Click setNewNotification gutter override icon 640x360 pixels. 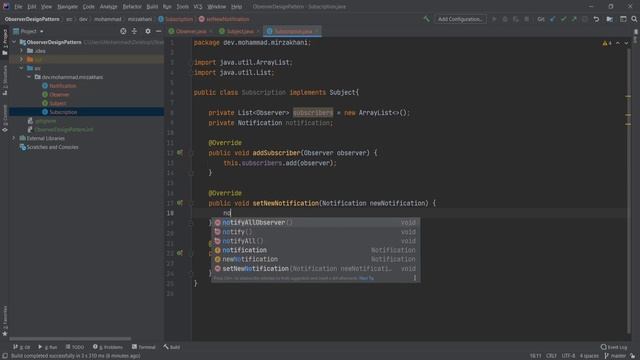coord(180,203)
